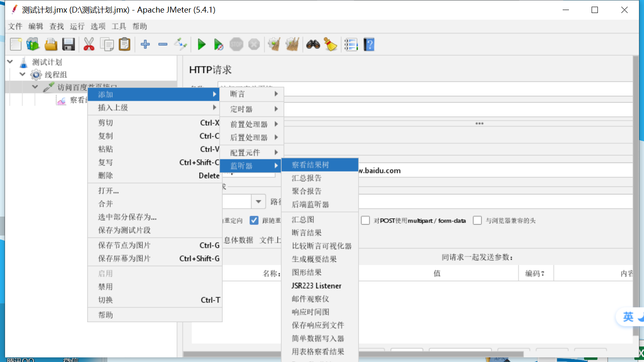Click the Cut scissors icon
Screen dimensions: 644x362
coord(89,44)
